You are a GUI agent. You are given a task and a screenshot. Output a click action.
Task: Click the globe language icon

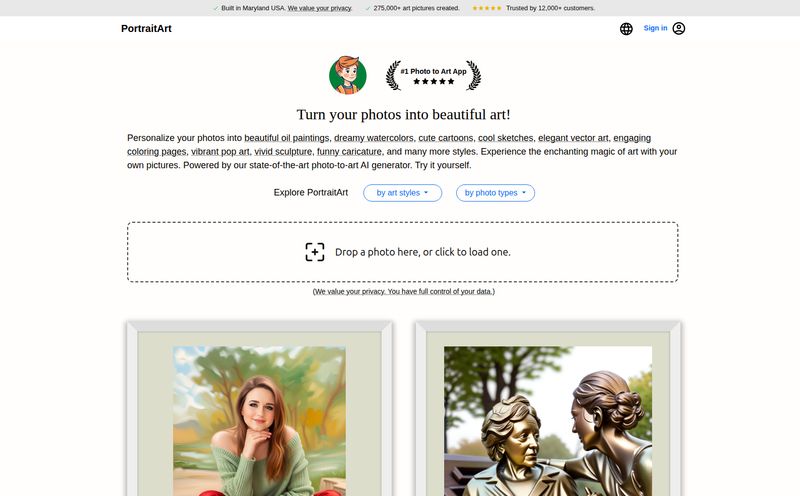pos(626,29)
